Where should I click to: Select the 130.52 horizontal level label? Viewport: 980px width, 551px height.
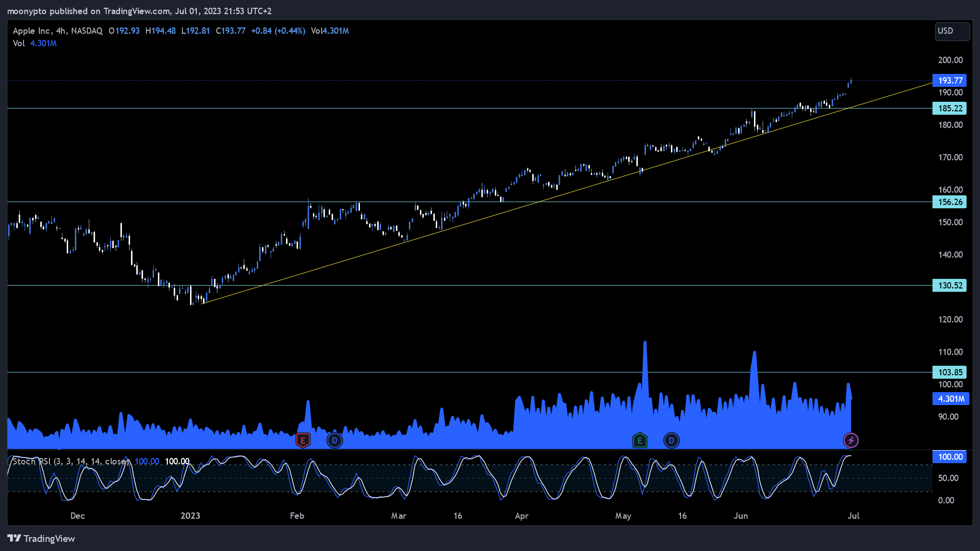(x=950, y=286)
